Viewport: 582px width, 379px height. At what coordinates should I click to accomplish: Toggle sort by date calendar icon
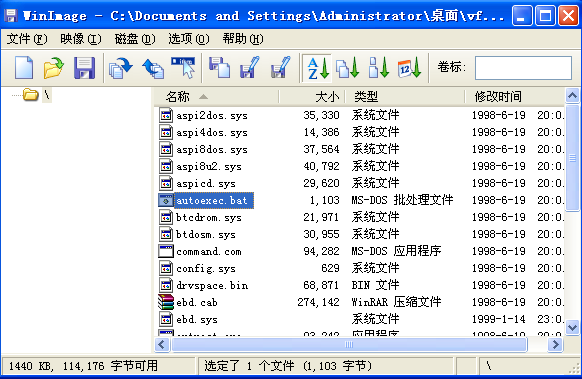pos(410,68)
